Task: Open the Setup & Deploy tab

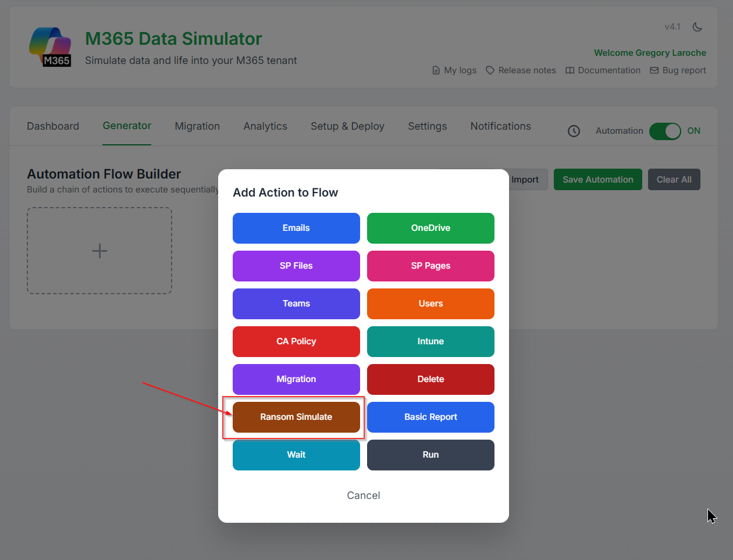Action: click(347, 126)
